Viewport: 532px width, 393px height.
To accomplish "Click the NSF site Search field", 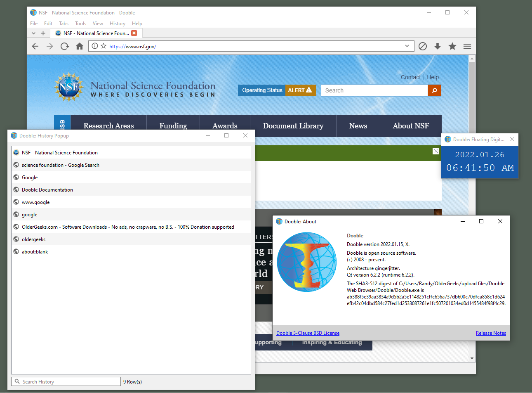I will tap(374, 90).
